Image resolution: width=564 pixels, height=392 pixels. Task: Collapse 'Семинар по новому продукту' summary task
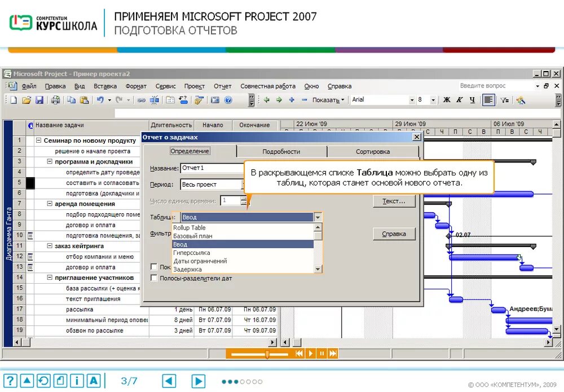(x=39, y=140)
